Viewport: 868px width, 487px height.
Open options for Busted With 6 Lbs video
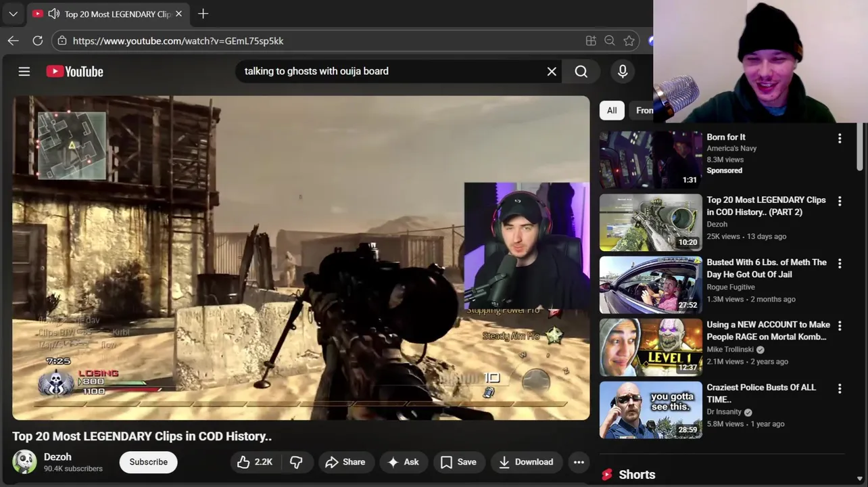(x=840, y=263)
